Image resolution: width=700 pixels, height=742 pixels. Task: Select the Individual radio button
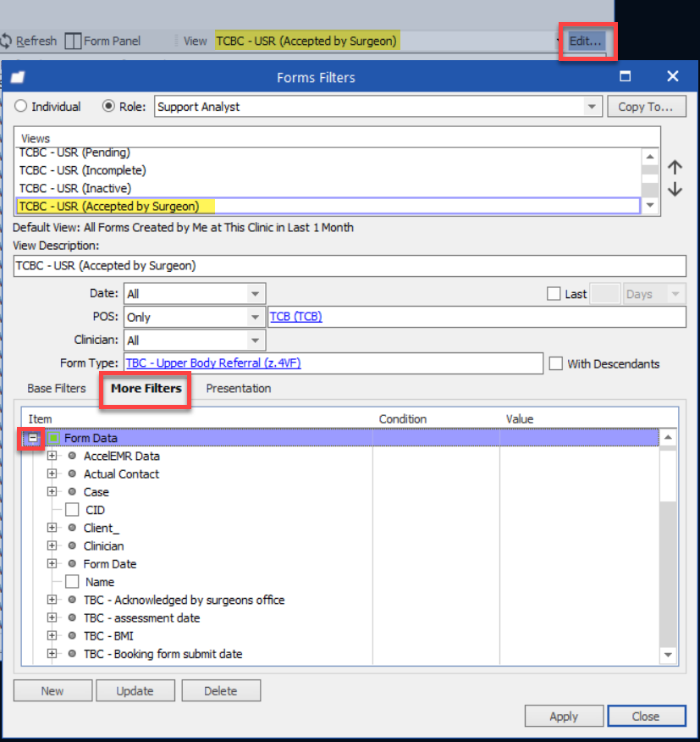point(20,107)
